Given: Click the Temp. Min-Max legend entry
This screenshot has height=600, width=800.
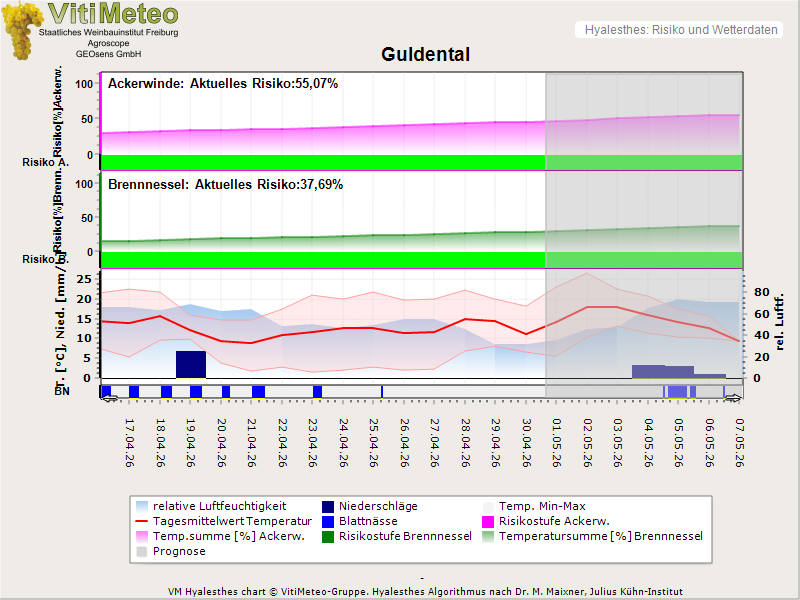Looking at the screenshot, I should point(539,506).
